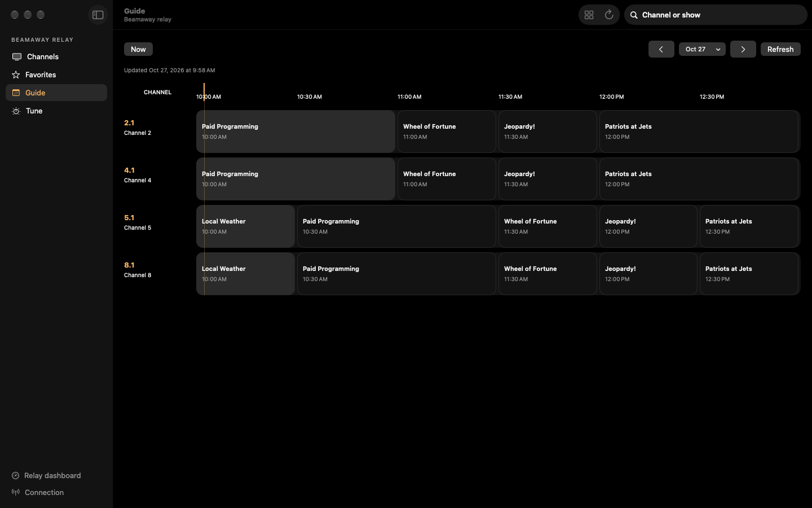812x508 pixels.
Task: Switch to grid view icon
Action: [589, 15]
